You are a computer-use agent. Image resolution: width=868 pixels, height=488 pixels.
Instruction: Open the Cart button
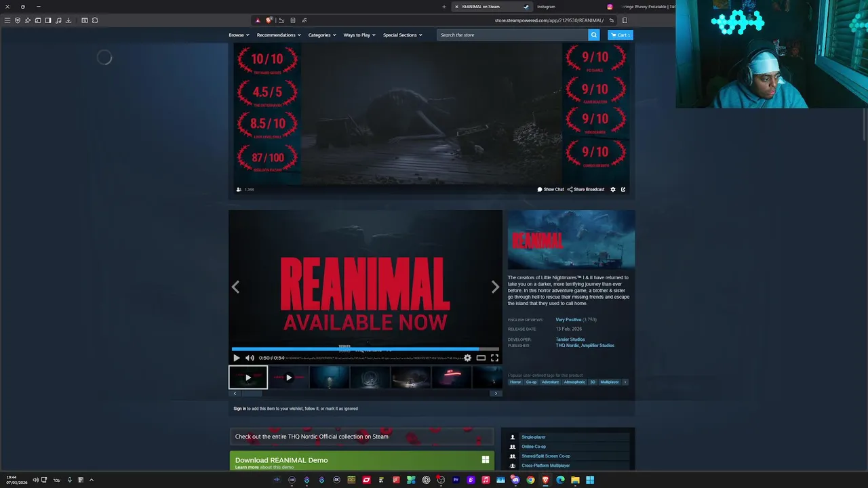620,35
